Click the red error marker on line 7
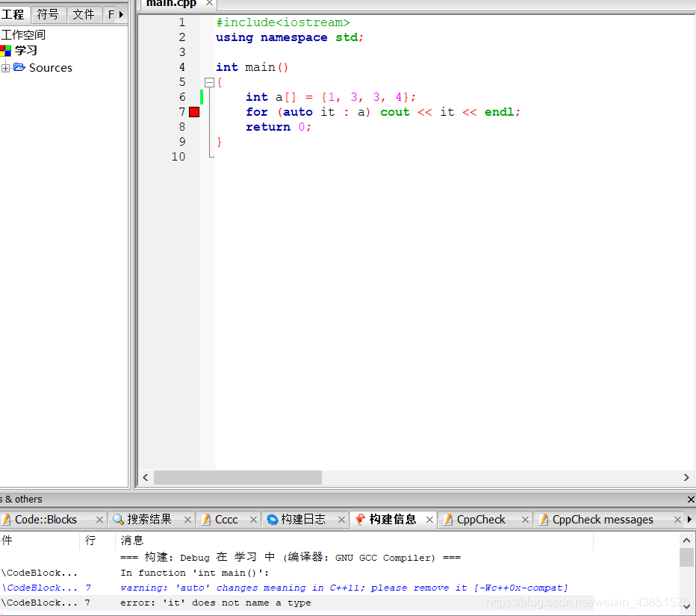Screen dimensions: 696x616 (x=194, y=112)
